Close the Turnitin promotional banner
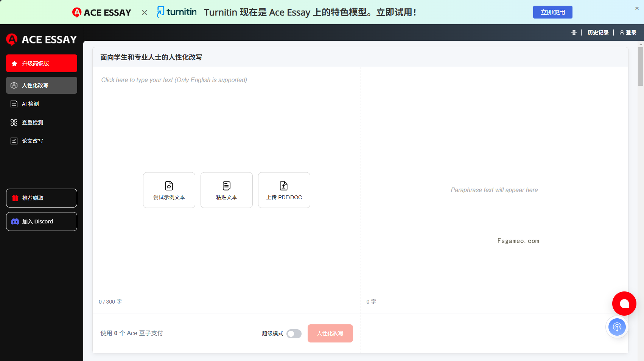The image size is (644, 361). [x=637, y=8]
